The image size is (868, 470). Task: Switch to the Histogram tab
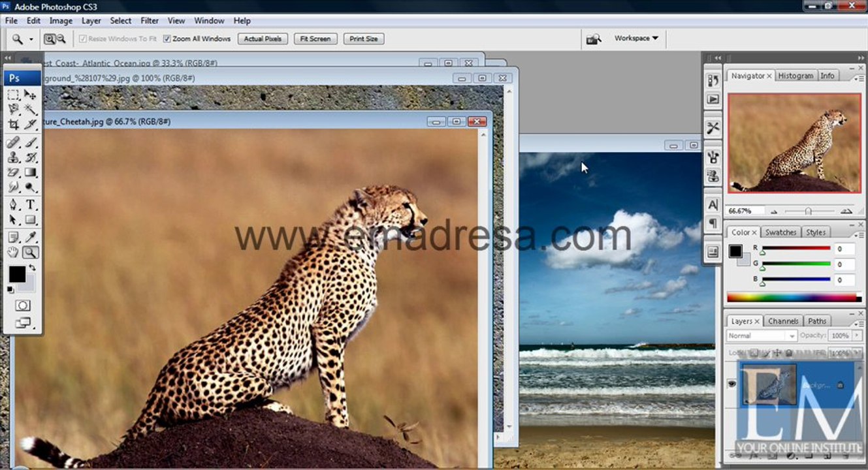pyautogui.click(x=796, y=76)
